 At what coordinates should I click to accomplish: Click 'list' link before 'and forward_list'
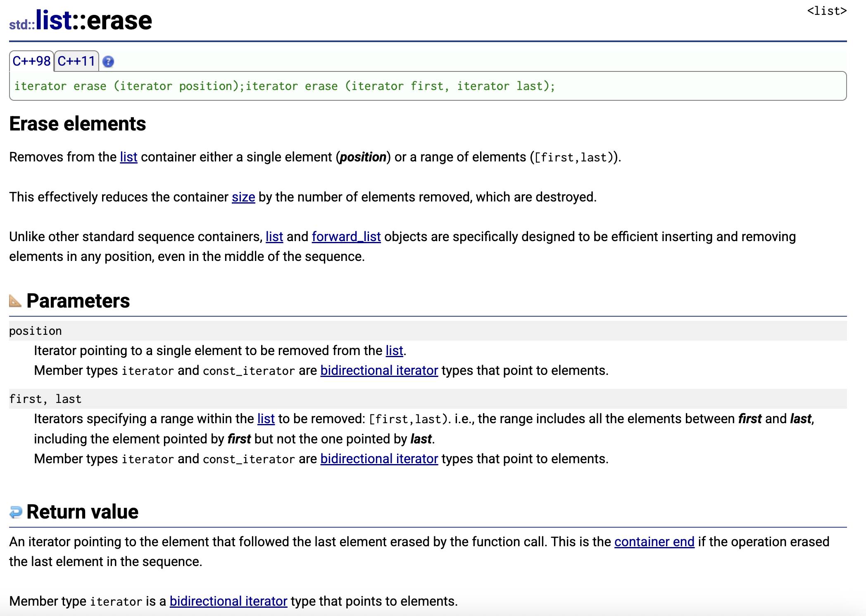[x=274, y=237]
